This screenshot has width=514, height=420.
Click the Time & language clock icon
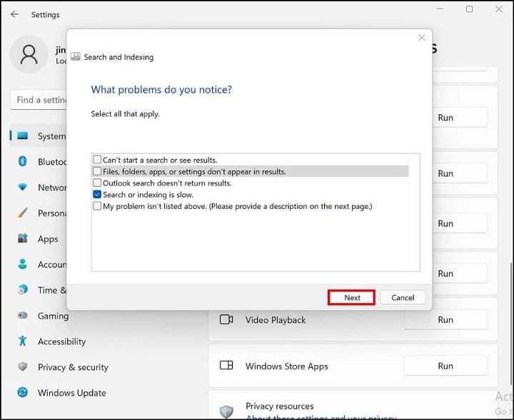coord(23,290)
